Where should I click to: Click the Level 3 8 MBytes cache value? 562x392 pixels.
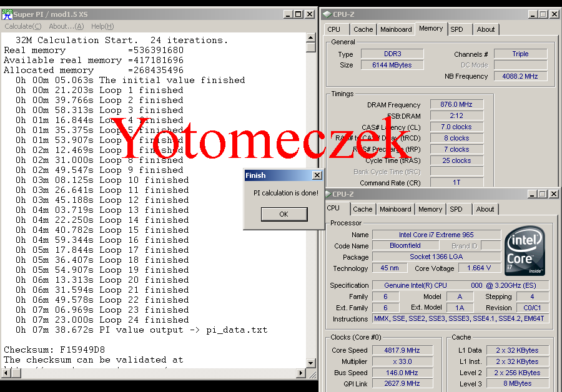(518, 383)
